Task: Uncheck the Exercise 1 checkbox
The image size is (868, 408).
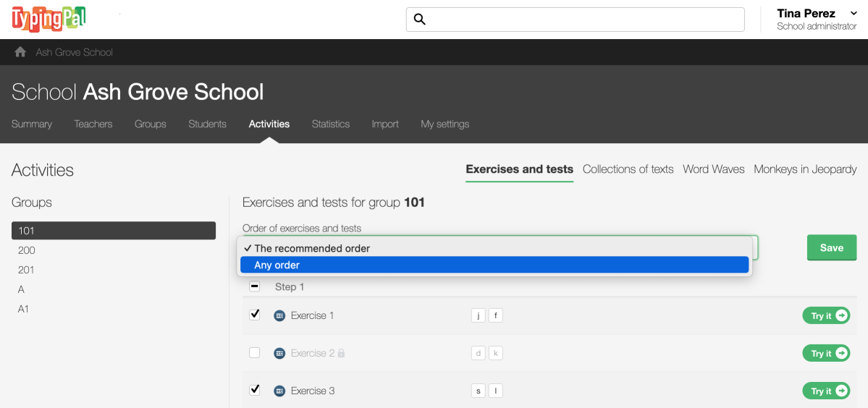Action: (x=255, y=315)
